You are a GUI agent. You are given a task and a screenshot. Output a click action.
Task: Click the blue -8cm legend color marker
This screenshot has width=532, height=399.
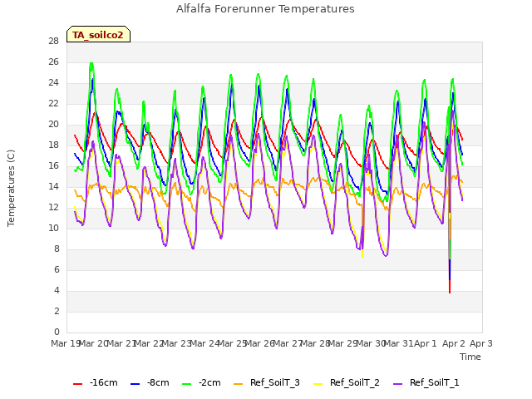pyautogui.click(x=135, y=384)
